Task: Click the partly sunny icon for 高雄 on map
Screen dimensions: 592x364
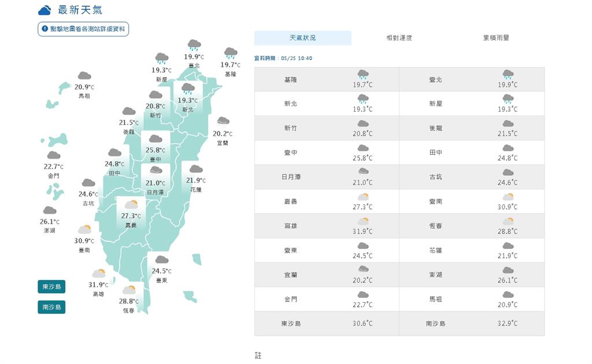Action: (99, 273)
